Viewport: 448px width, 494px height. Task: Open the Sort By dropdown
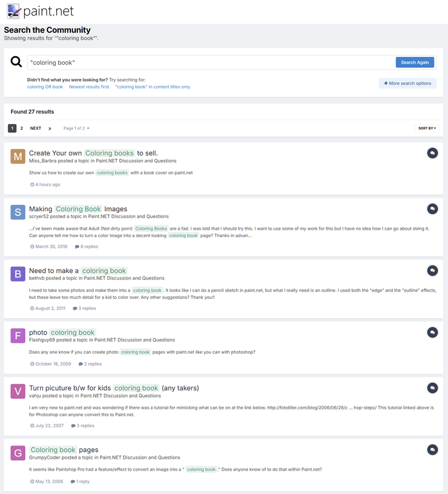coord(427,128)
